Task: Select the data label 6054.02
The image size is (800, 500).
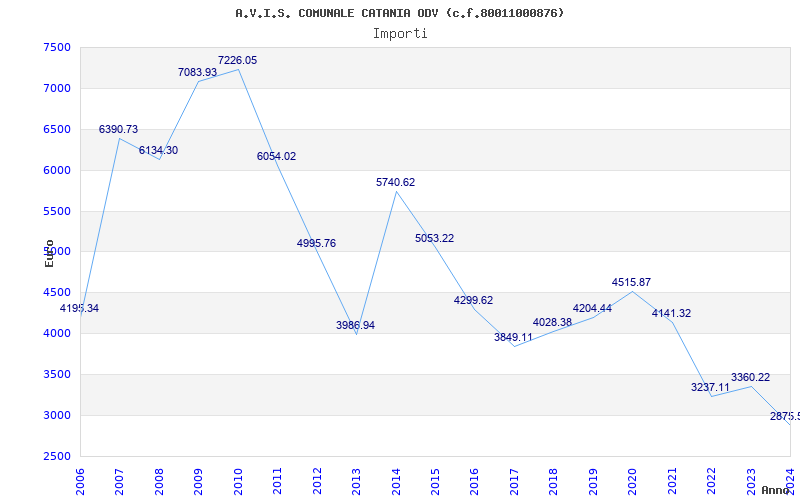Action: tap(277, 157)
